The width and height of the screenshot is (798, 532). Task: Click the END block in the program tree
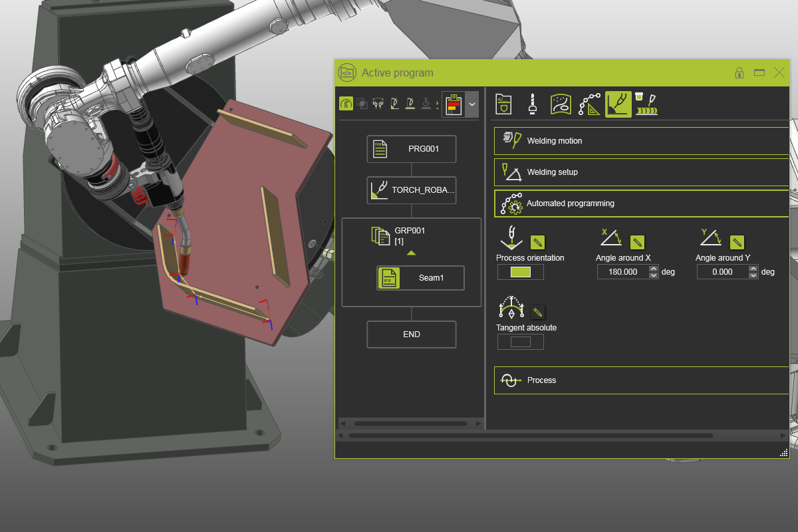(411, 334)
